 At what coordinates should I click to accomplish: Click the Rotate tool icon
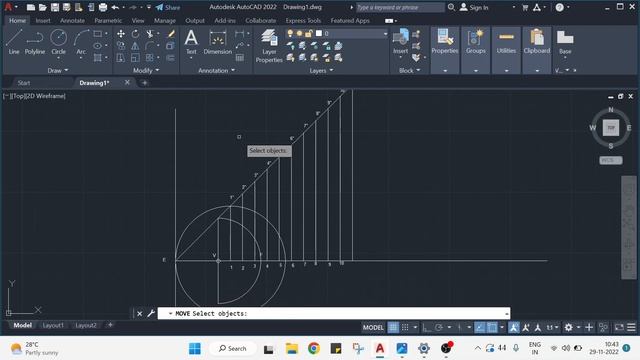[x=135, y=34]
